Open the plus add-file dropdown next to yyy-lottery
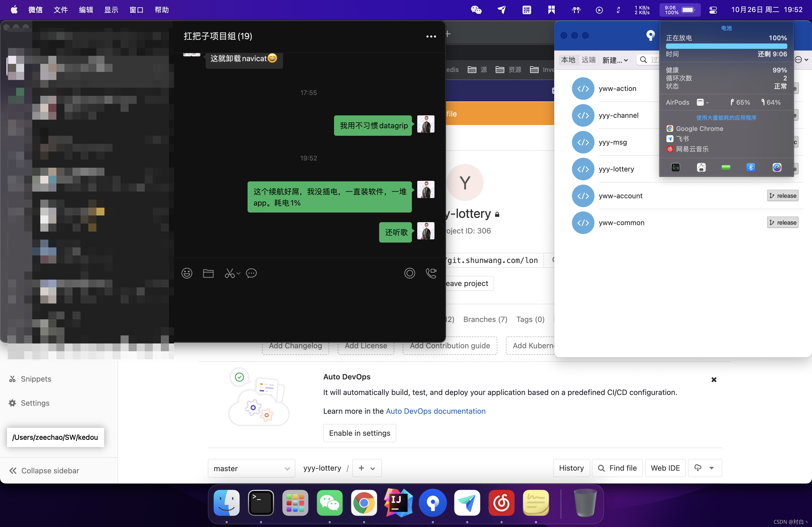Image resolution: width=812 pixels, height=527 pixels. [x=367, y=468]
